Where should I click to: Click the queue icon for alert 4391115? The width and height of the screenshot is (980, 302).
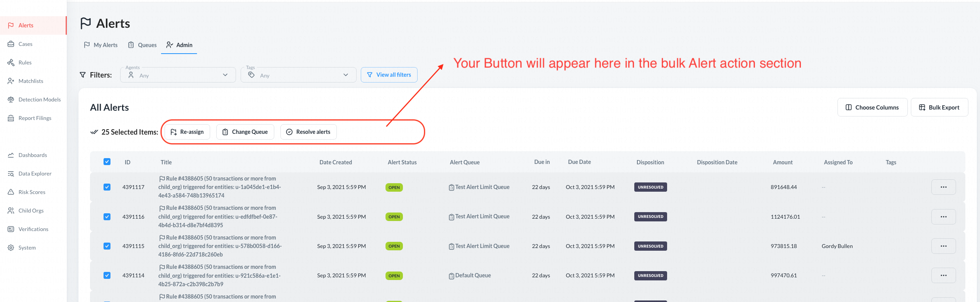452,246
